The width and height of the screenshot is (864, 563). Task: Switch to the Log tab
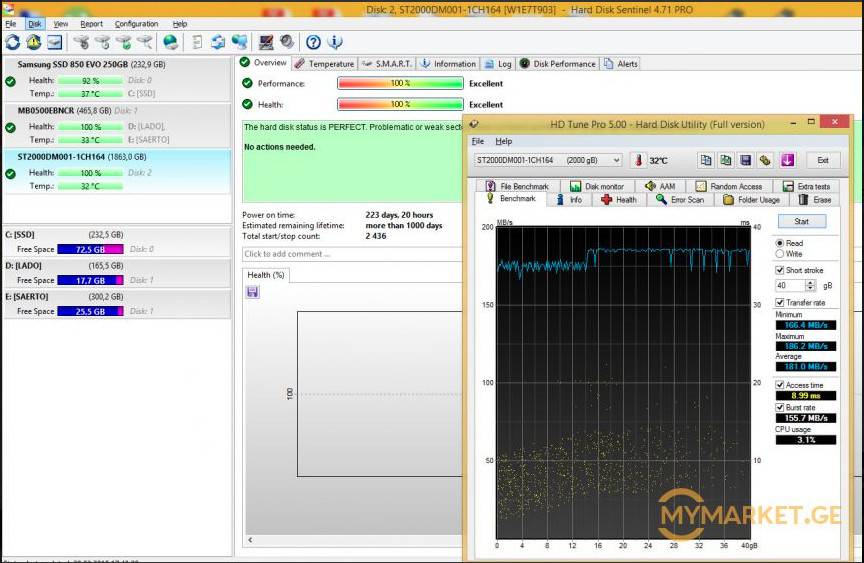[498, 64]
